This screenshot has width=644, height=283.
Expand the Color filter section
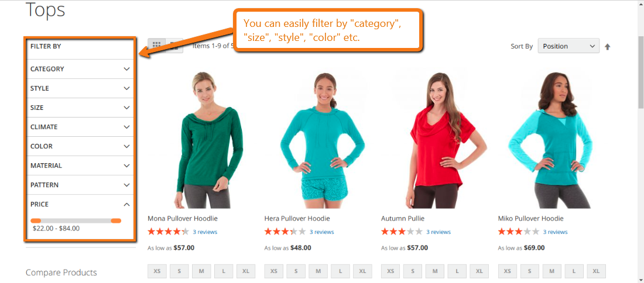tap(80, 146)
